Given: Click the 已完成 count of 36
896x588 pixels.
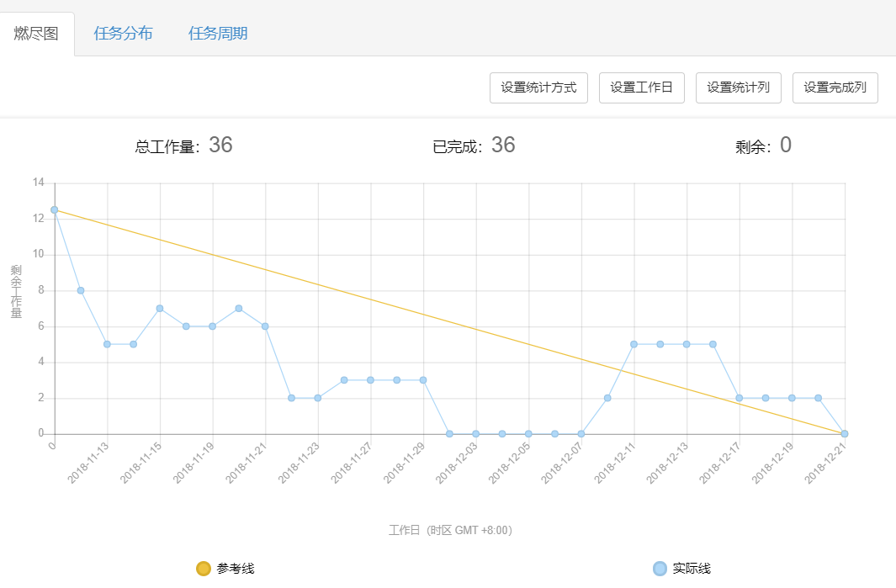Looking at the screenshot, I should [x=503, y=146].
